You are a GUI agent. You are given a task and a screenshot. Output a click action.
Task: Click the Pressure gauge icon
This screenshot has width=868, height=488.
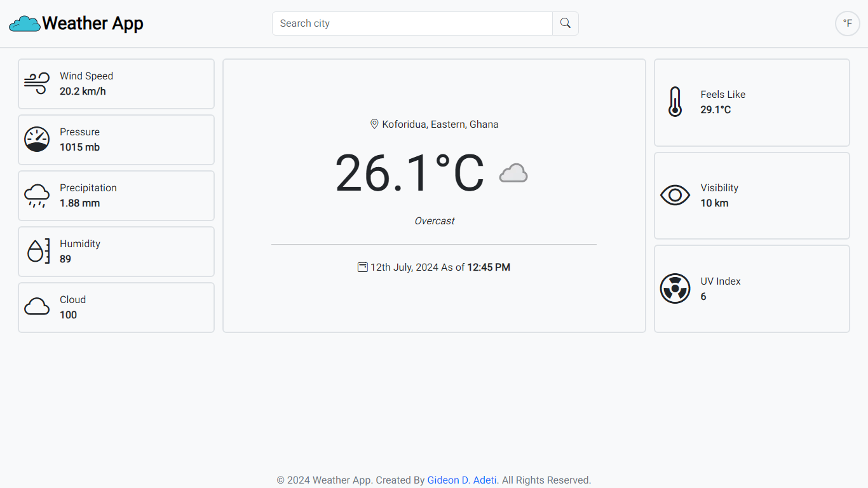tap(37, 139)
